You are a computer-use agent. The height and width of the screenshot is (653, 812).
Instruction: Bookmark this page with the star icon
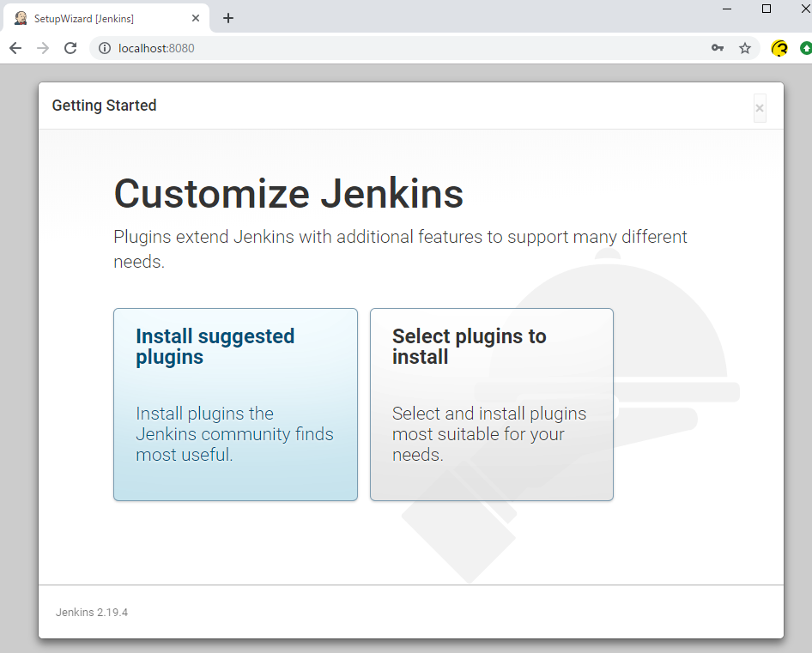[x=745, y=48]
